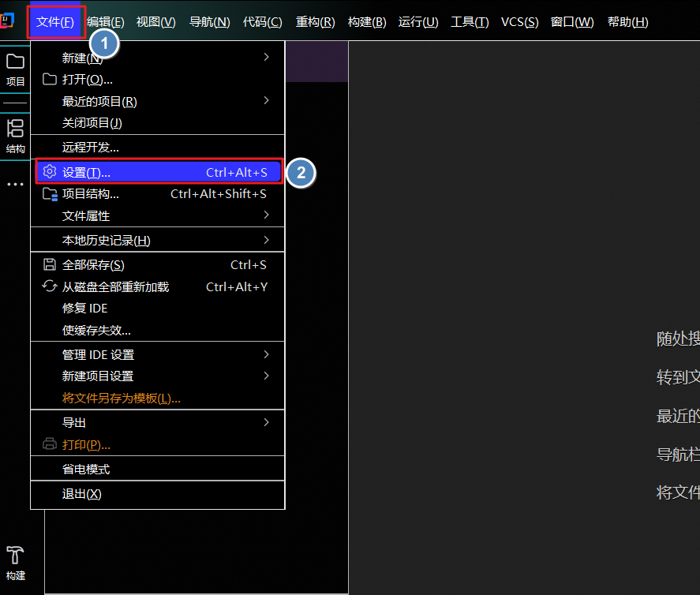Toggle 省电模式 menu entry

[157, 469]
